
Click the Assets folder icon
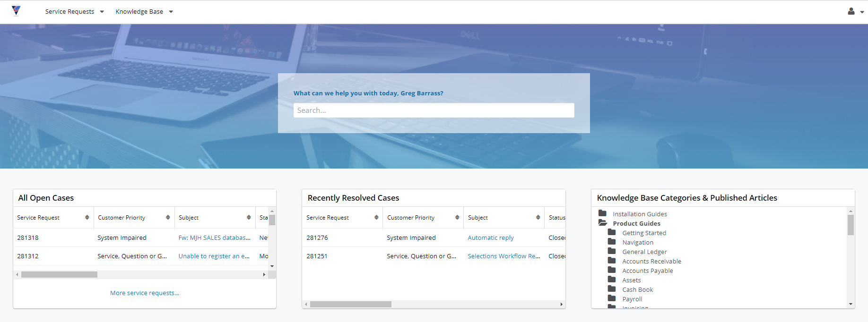coord(612,280)
